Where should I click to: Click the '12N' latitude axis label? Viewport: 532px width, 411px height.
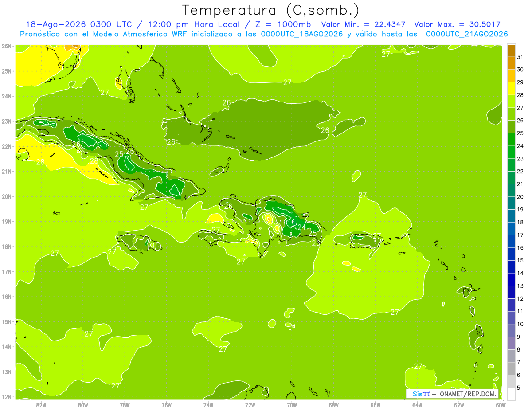6,397
